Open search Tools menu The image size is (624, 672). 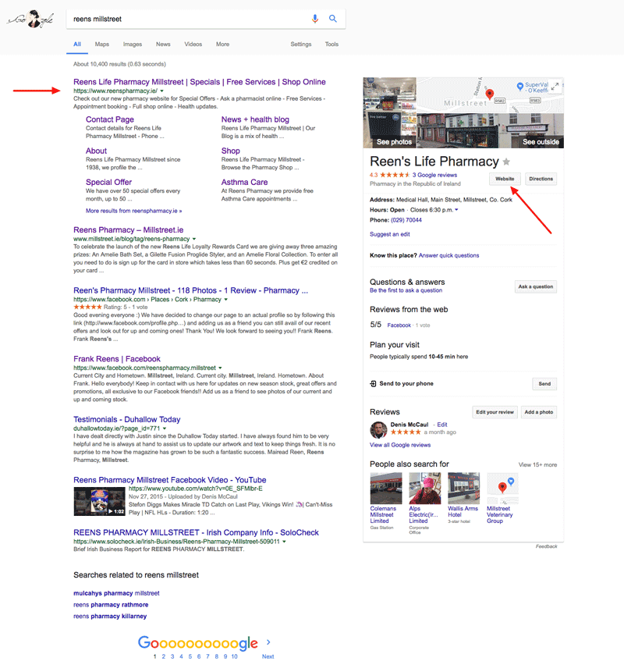332,44
